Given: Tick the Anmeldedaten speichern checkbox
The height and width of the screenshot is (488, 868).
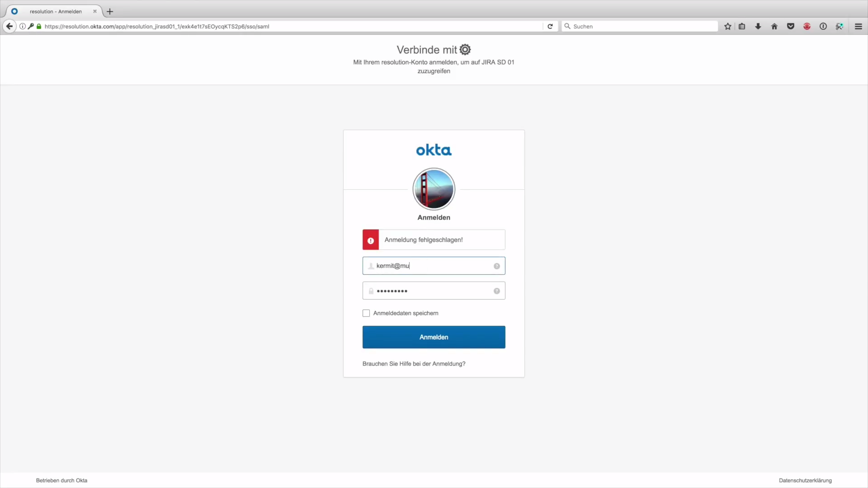Looking at the screenshot, I should click(x=366, y=313).
